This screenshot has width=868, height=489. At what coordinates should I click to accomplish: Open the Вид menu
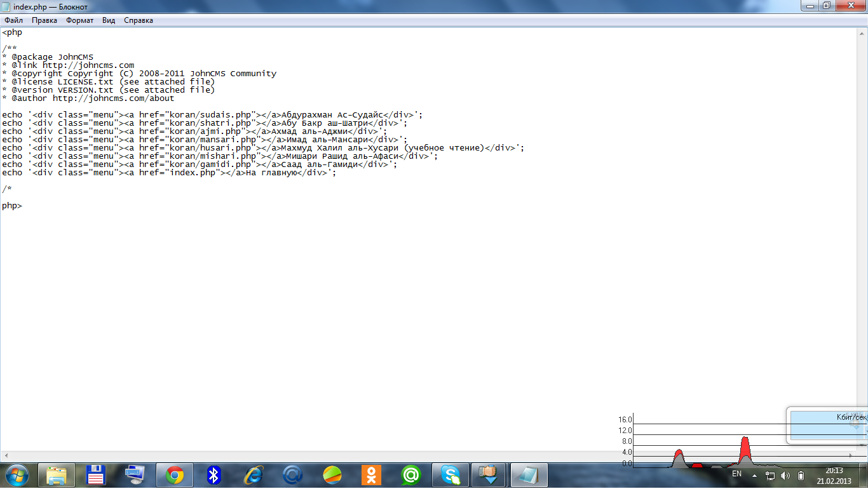[109, 20]
